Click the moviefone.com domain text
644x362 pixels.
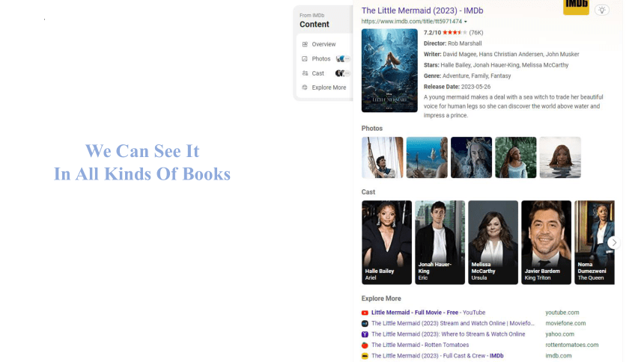coord(565,323)
